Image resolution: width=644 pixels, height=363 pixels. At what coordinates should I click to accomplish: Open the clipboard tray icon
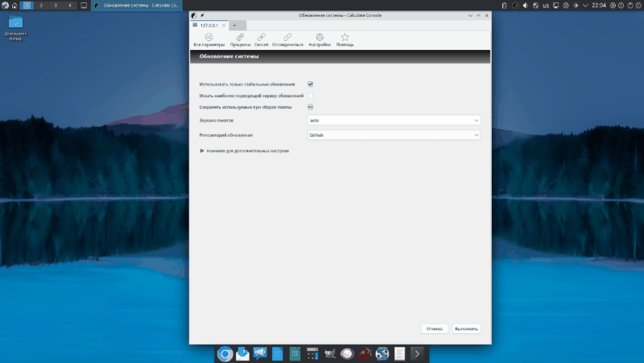[x=505, y=6]
